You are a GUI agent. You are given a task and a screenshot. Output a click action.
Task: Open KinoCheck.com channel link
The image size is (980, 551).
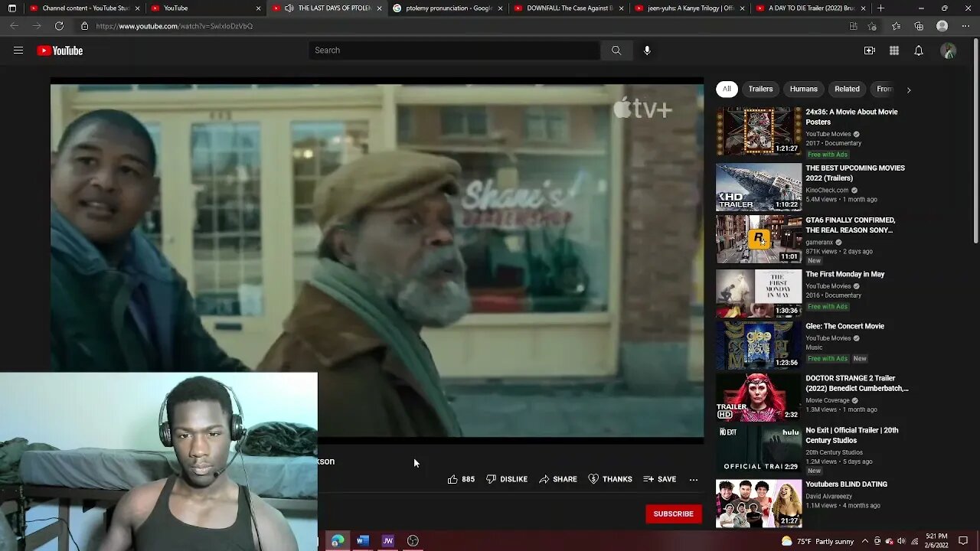[x=827, y=190]
